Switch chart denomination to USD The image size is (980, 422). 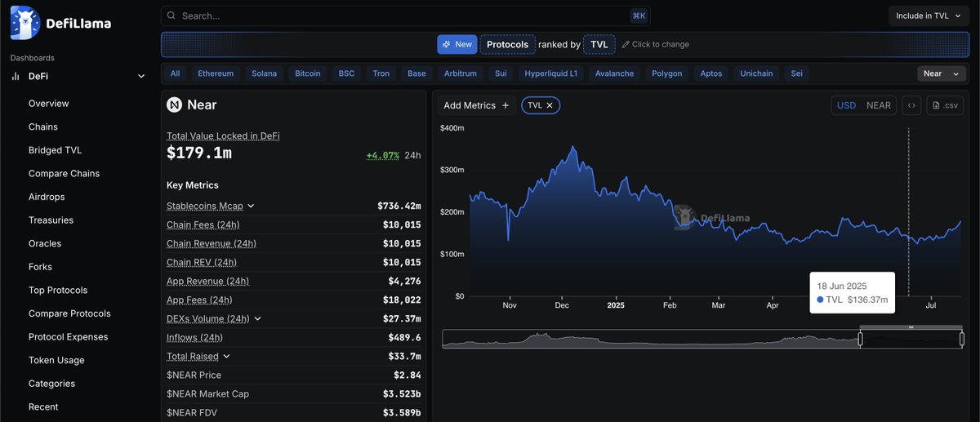tap(846, 105)
